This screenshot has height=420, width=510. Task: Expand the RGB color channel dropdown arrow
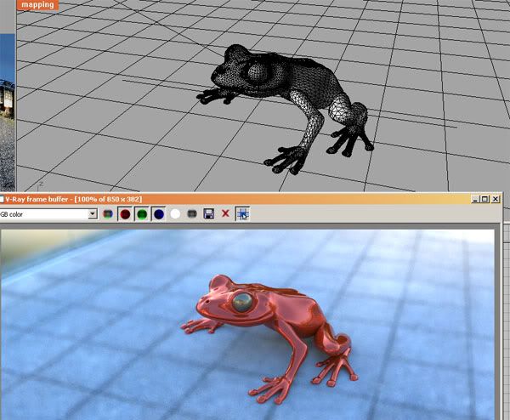(x=93, y=214)
